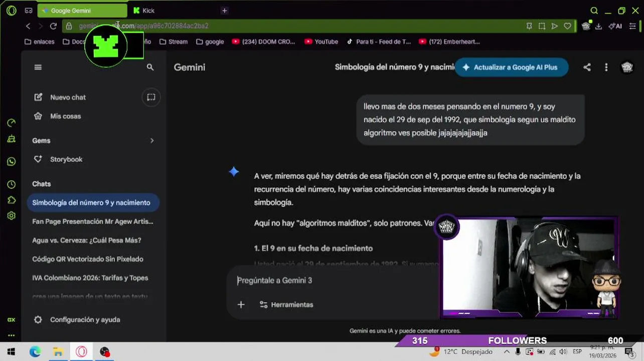
Task: Open the taskbar weather '12°C Despejado'
Action: click(460, 352)
